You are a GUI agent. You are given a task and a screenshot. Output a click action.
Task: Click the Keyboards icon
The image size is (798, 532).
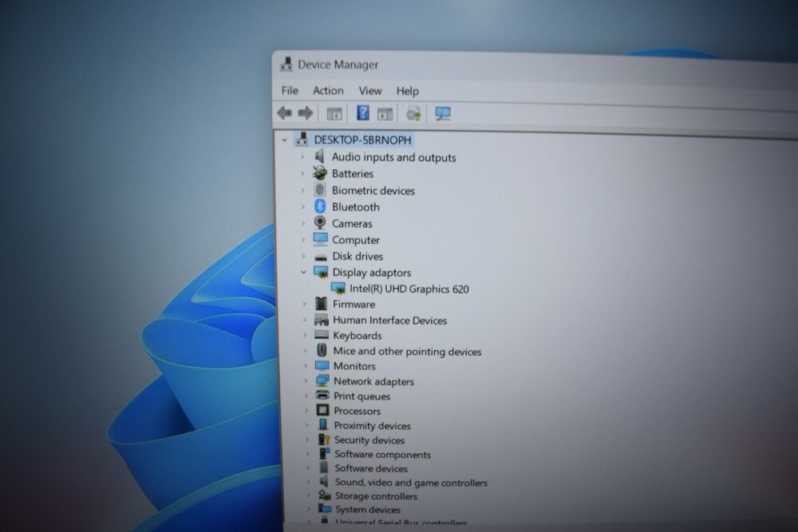(x=322, y=335)
